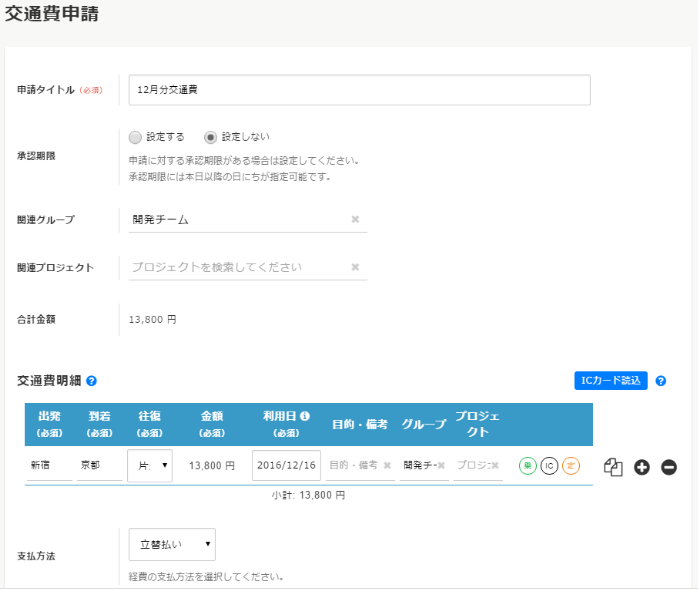The height and width of the screenshot is (594, 698).
Task: Click the 支払方法 label
Action: [36, 556]
